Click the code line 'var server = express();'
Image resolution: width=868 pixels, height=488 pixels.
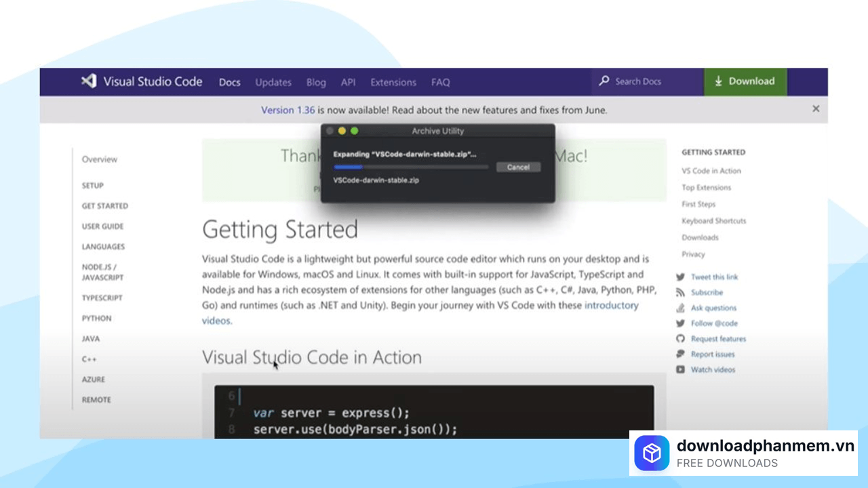click(x=332, y=413)
